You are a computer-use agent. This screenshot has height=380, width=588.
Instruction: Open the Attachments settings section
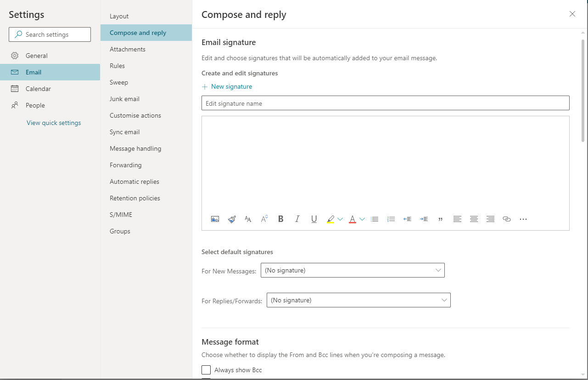click(x=128, y=49)
